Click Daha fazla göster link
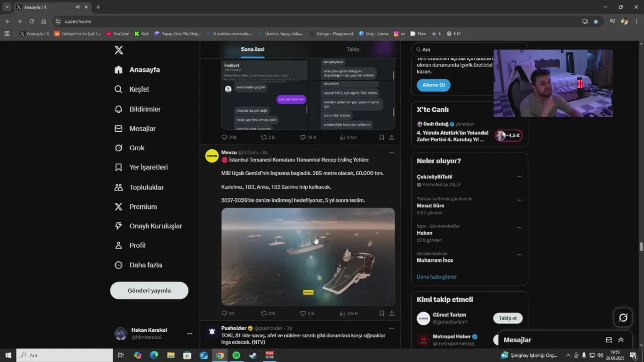The width and height of the screenshot is (644, 362). (x=436, y=277)
